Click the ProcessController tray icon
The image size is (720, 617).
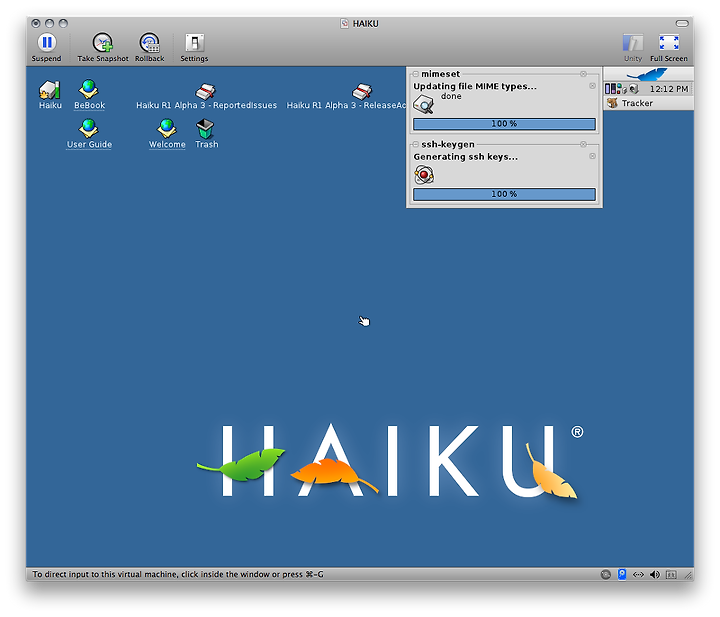pyautogui.click(x=611, y=89)
